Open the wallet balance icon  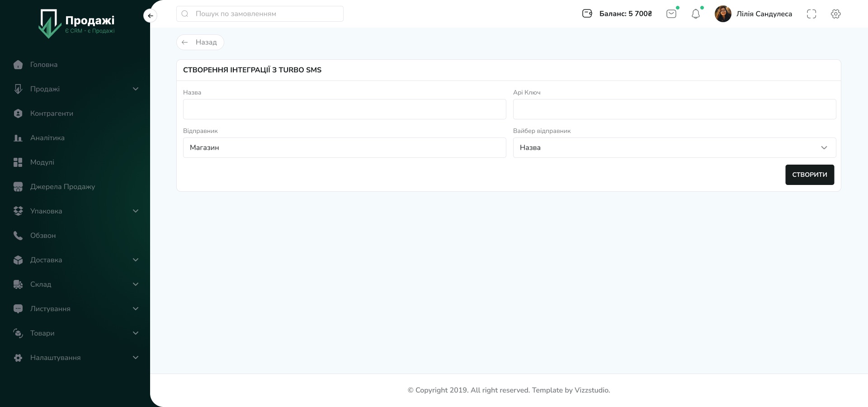[x=587, y=14]
